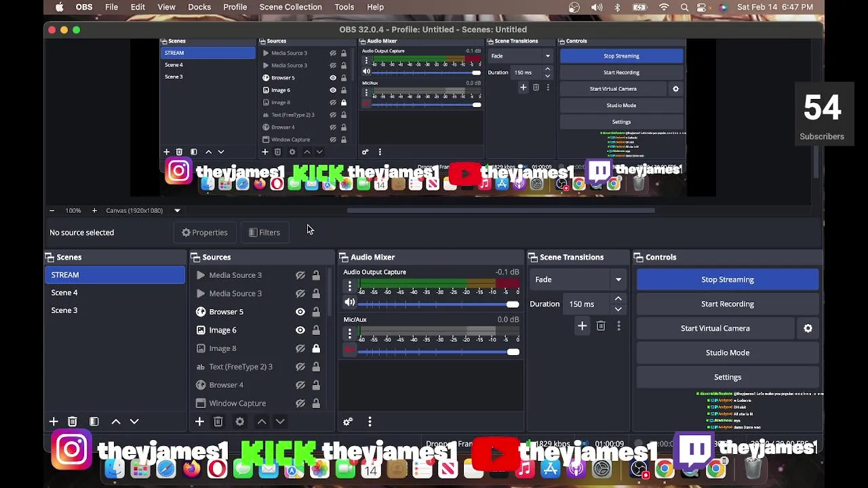Lock the Browser 5 source

point(316,312)
